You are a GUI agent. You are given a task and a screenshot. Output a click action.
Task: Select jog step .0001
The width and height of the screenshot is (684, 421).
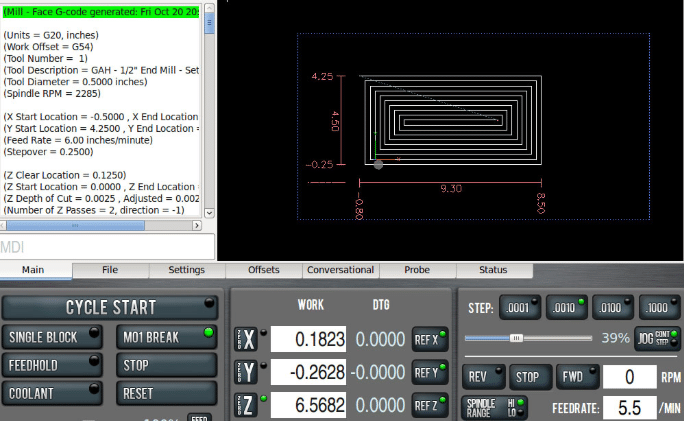pyautogui.click(x=520, y=308)
